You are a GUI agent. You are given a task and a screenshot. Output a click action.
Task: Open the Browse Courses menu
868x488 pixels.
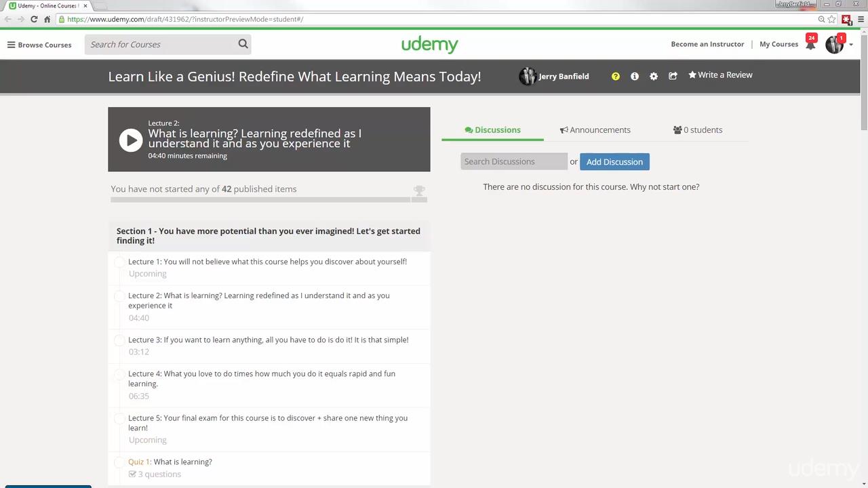pos(39,45)
